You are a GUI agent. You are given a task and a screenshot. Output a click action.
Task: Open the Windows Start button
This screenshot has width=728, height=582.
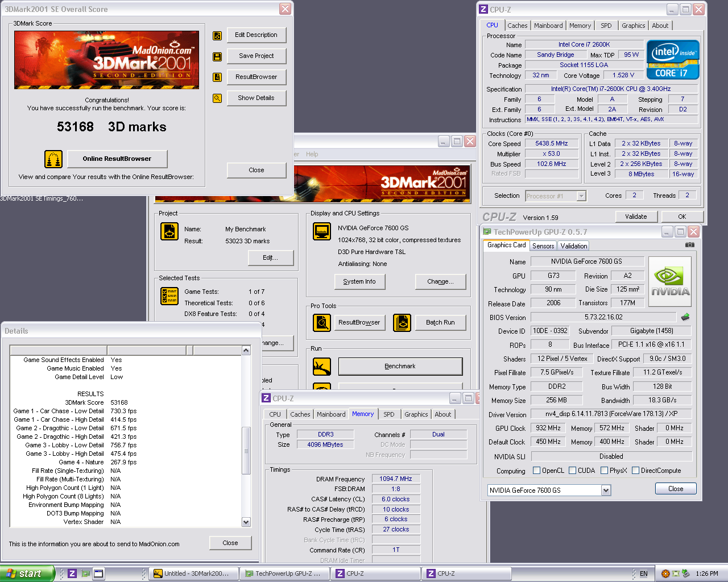coord(27,573)
